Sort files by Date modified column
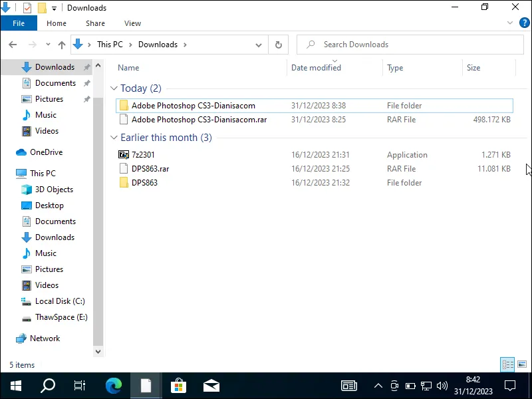This screenshot has width=532, height=399. click(316, 68)
